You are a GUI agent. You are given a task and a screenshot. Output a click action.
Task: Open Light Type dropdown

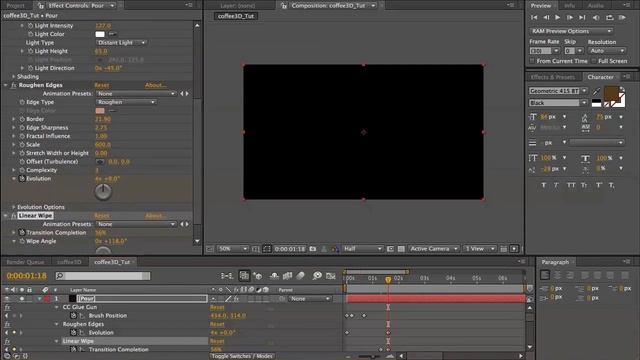point(121,42)
